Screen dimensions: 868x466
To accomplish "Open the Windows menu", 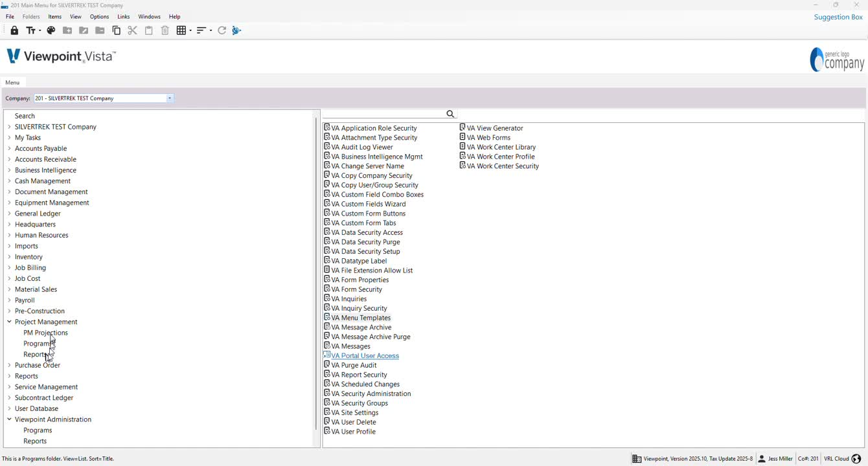I will [150, 17].
